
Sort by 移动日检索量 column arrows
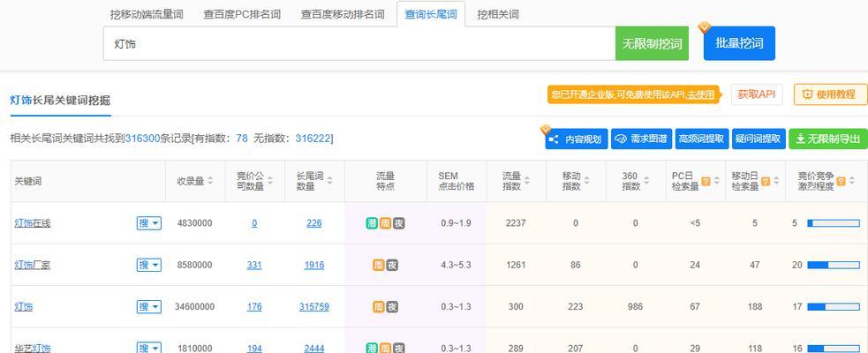[777, 181]
